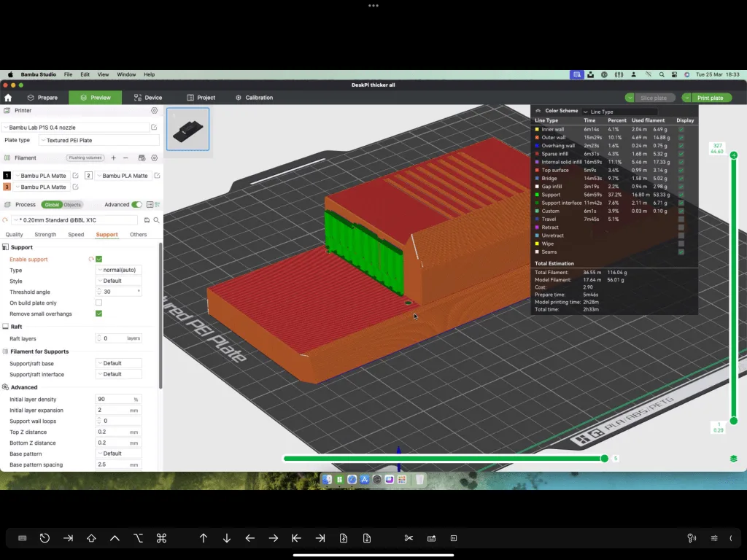747x560 pixels.
Task: Open the File menu
Action: click(68, 74)
